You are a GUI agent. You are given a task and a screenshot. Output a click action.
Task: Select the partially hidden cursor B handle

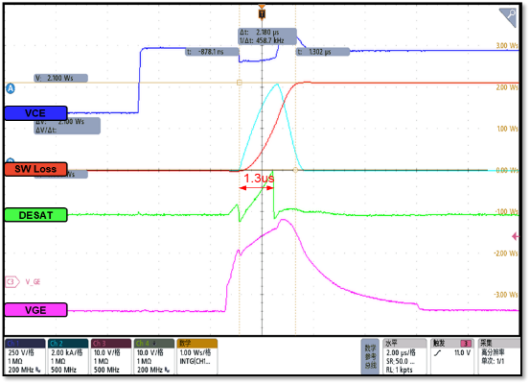[x=10, y=161]
